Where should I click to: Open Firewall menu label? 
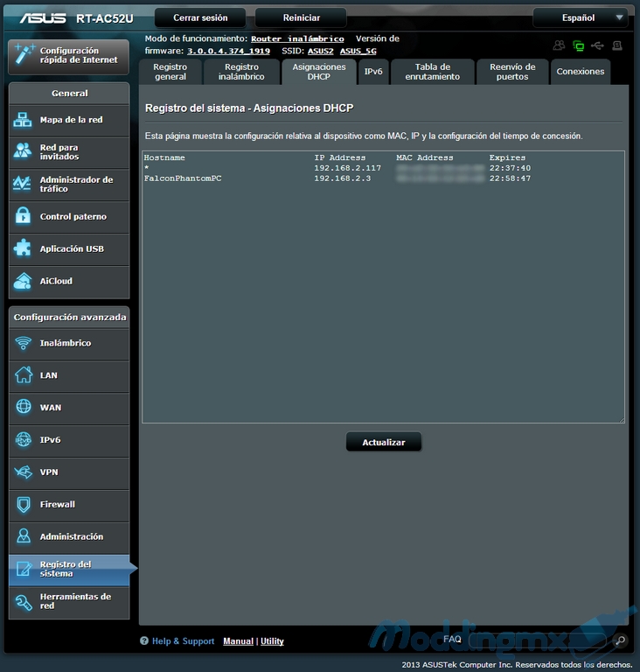click(x=58, y=504)
